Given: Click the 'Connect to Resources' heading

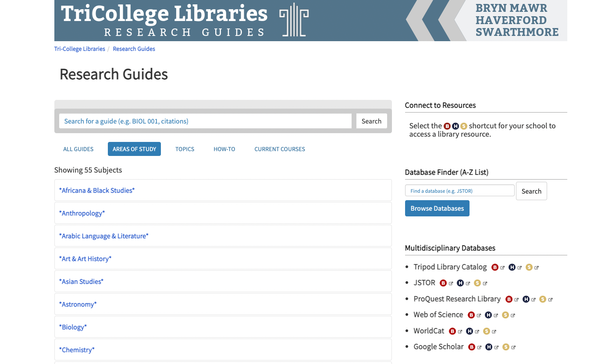Looking at the screenshot, I should tap(441, 105).
